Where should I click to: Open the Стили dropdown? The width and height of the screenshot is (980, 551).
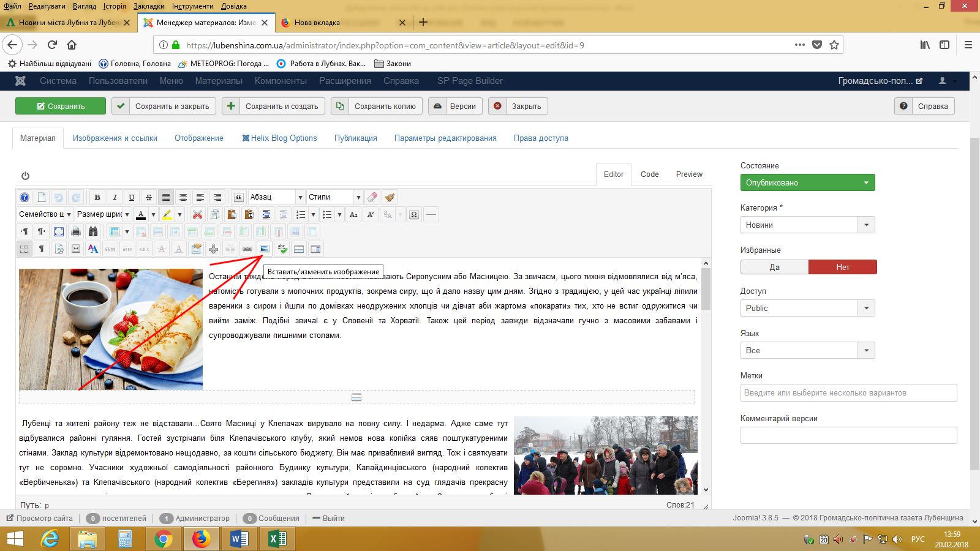334,197
